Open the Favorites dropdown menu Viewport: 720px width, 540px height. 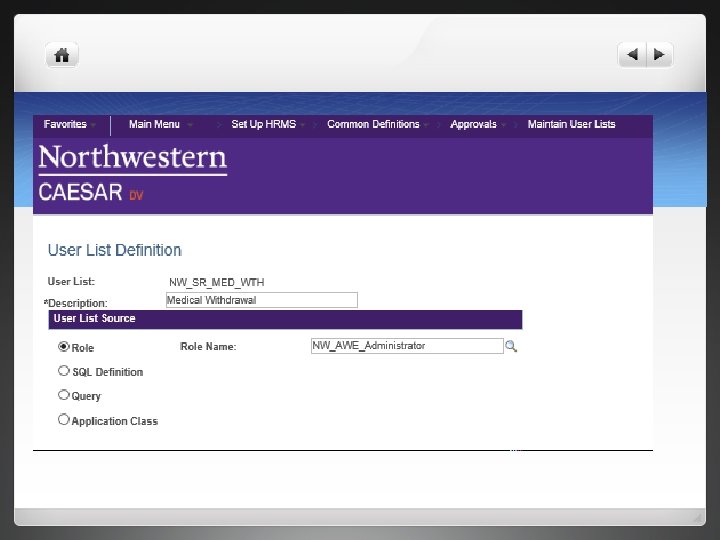pyautogui.click(x=70, y=124)
